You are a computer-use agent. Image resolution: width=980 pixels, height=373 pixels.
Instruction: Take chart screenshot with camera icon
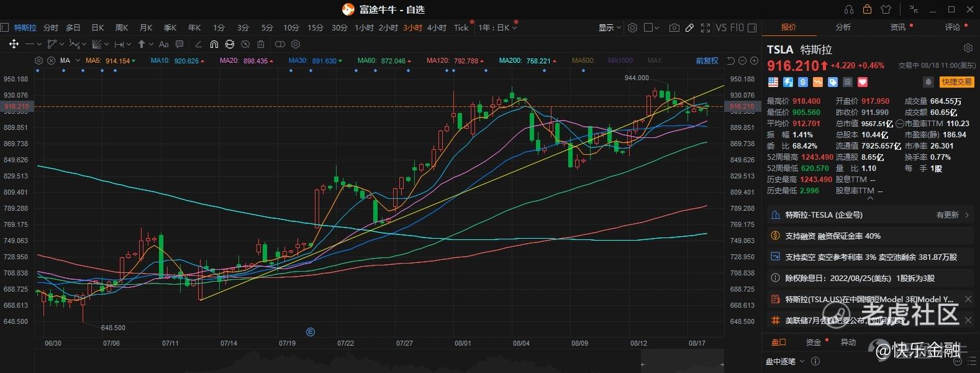[674, 27]
